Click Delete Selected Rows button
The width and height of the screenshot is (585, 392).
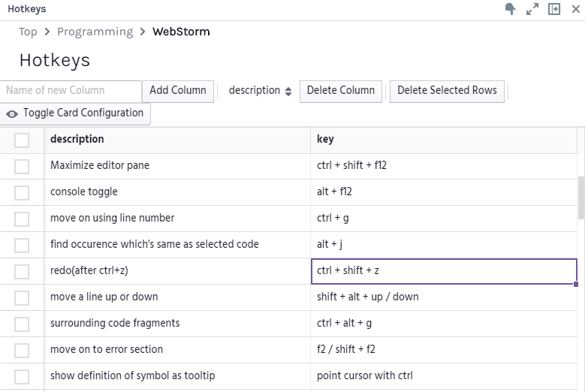(447, 91)
